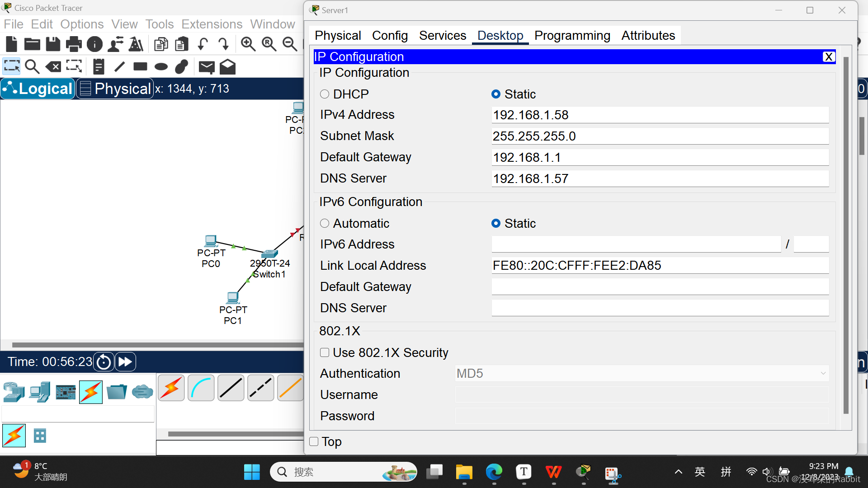Viewport: 868px width, 488px height.
Task: Pick the Console cable connection
Action: click(201, 388)
